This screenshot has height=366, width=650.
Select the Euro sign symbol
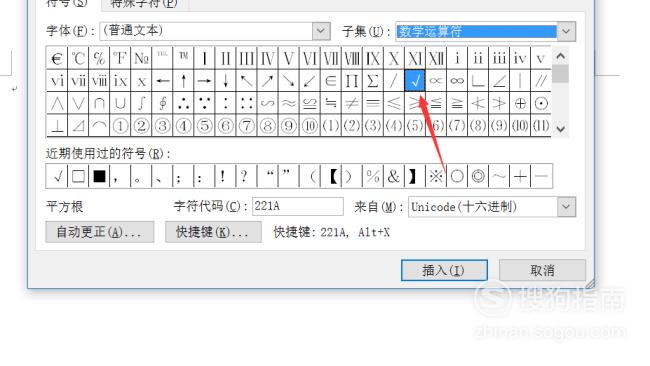click(x=57, y=58)
